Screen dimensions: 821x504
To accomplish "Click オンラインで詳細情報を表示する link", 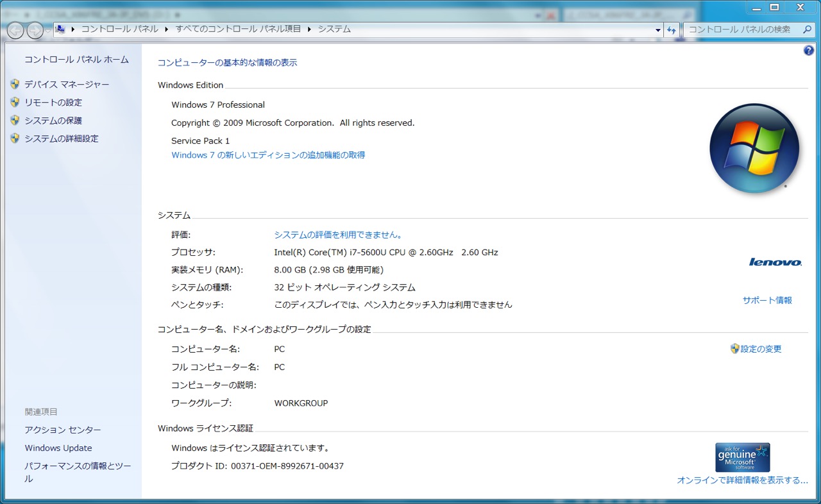I will [743, 480].
